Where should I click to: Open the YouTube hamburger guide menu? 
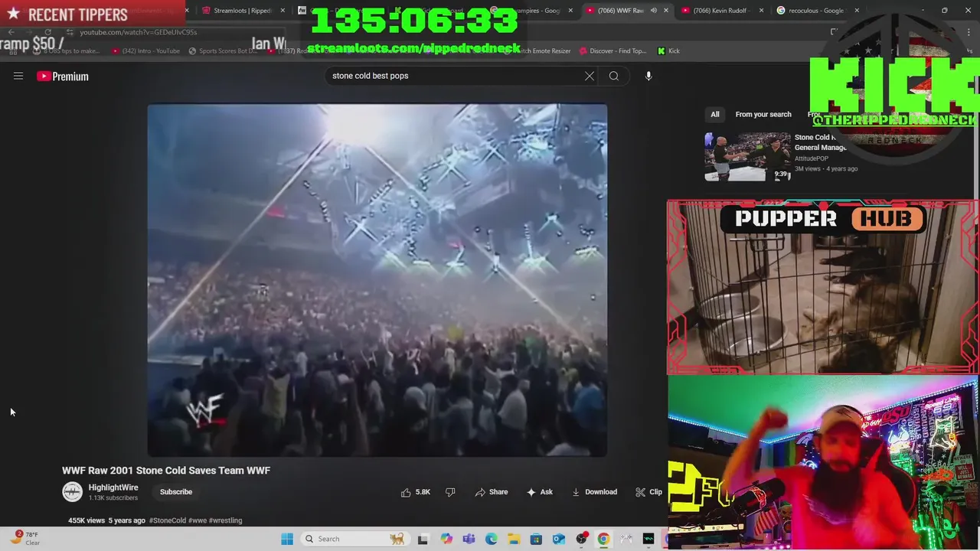pos(18,76)
